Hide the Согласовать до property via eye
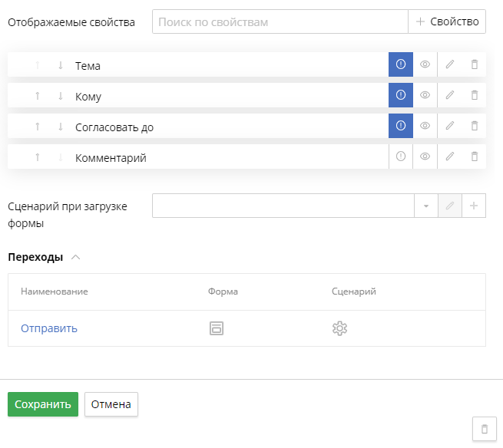Image resolution: width=503 pixels, height=448 pixels. [425, 127]
